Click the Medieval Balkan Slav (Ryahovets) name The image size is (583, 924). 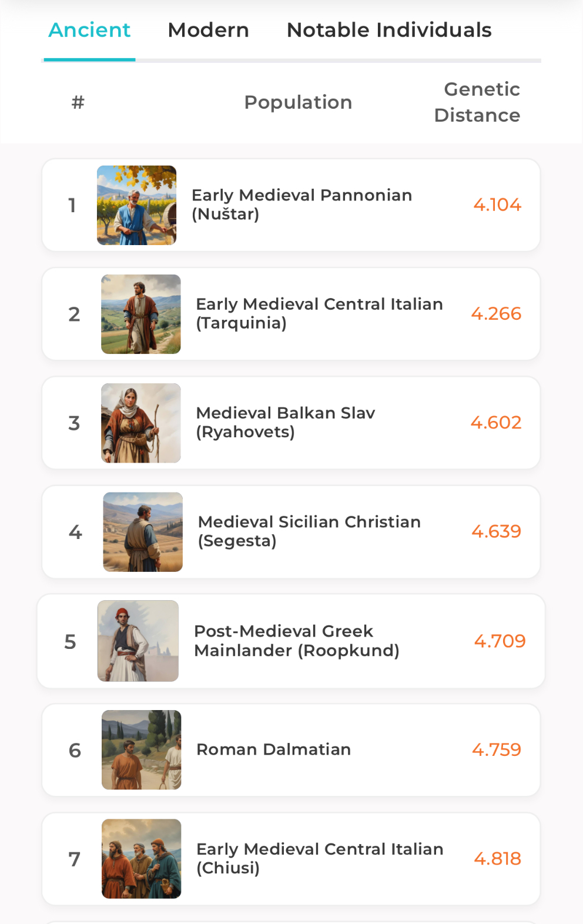285,423
